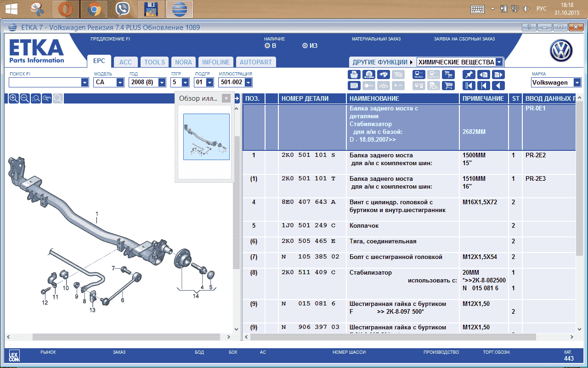Click the help question-mark window button

(529, 27)
